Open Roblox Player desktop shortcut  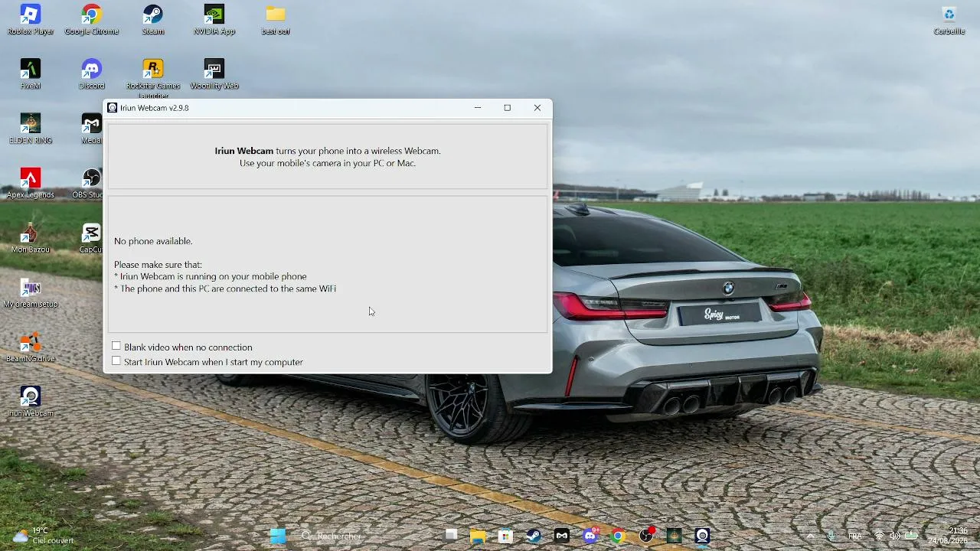point(31,20)
